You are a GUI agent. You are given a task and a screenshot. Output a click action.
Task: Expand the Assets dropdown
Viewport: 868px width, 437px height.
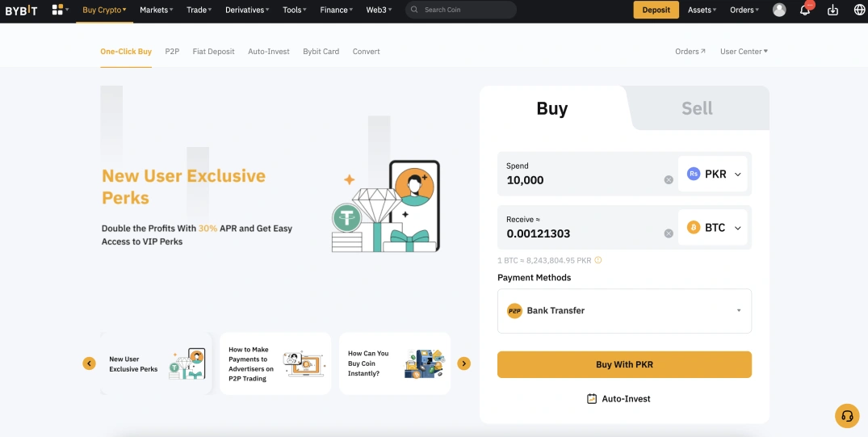coord(702,10)
